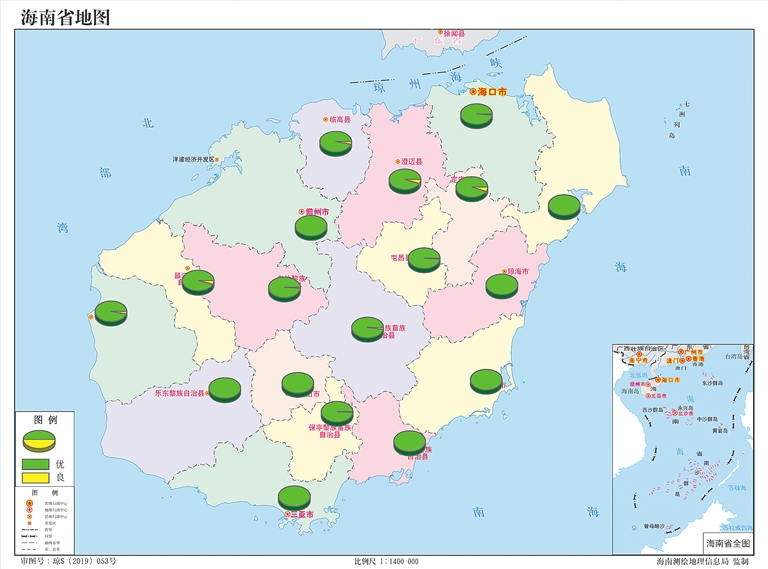Click the green 优 legend swatch
Screen dimensions: 768x569
click(37, 465)
